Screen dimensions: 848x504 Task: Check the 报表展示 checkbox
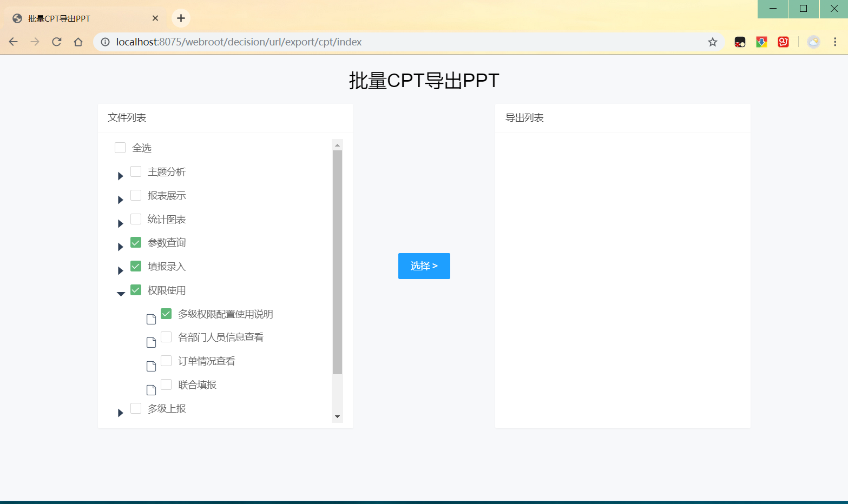pyautogui.click(x=136, y=195)
